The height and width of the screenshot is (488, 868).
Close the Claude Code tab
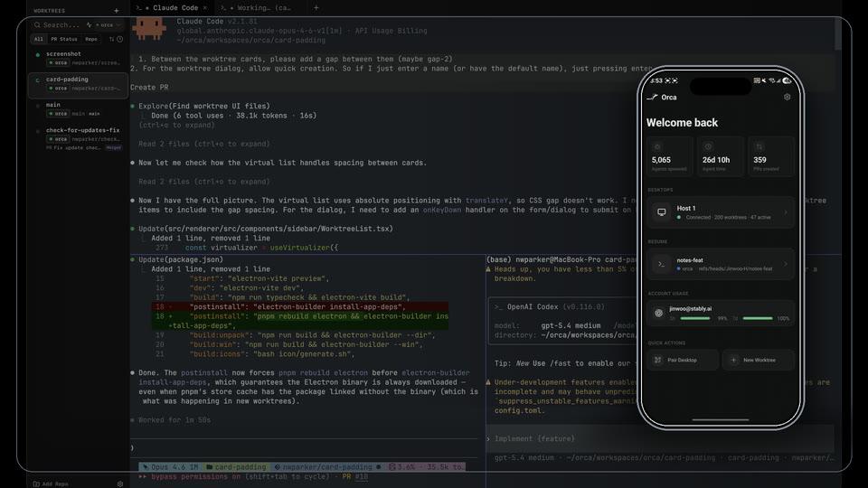[205, 8]
